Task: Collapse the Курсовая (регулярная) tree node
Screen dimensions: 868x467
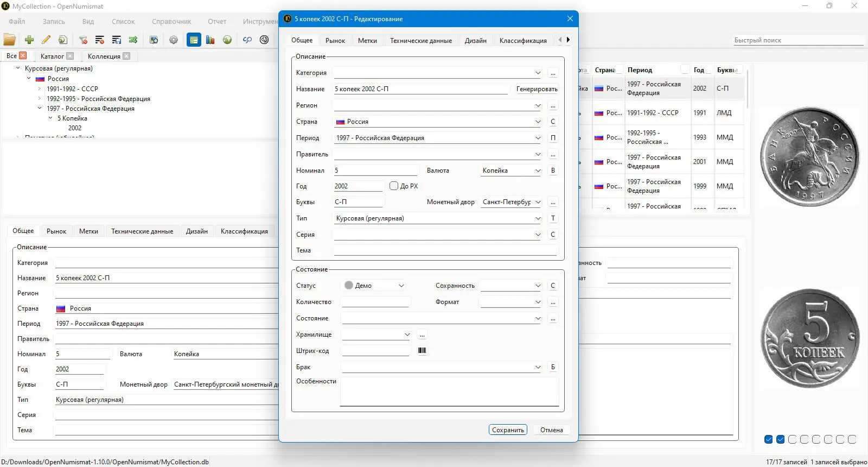Action: pyautogui.click(x=18, y=68)
